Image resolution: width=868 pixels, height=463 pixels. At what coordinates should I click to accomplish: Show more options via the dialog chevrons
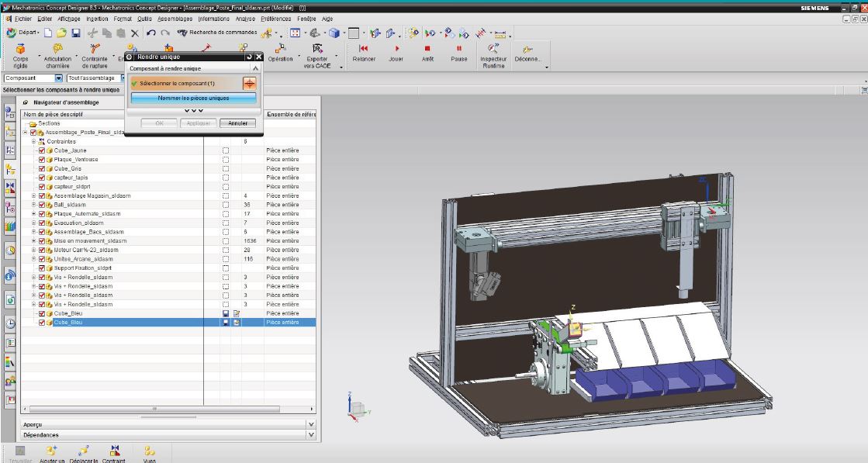pos(193,111)
